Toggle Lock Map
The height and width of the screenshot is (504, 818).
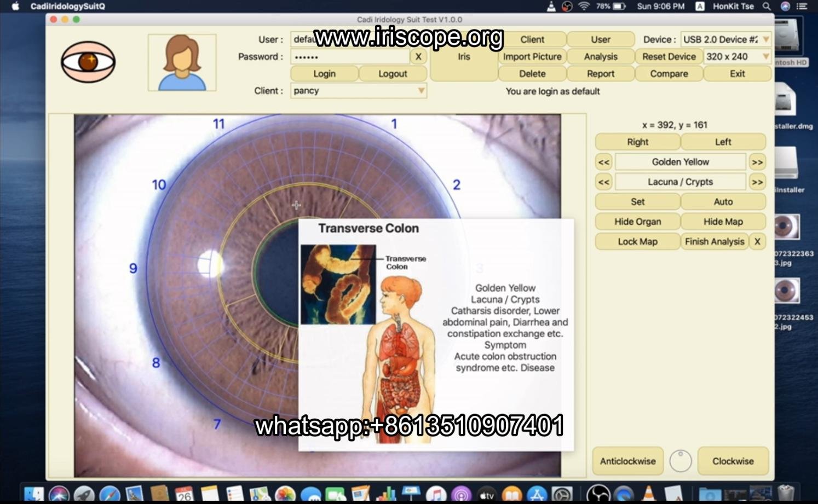click(x=638, y=241)
